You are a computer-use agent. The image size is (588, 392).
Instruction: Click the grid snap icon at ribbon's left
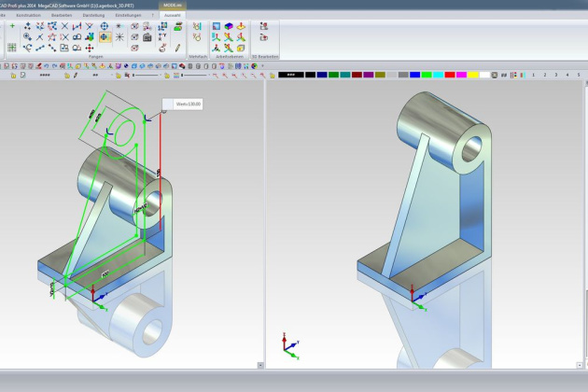tap(12, 47)
